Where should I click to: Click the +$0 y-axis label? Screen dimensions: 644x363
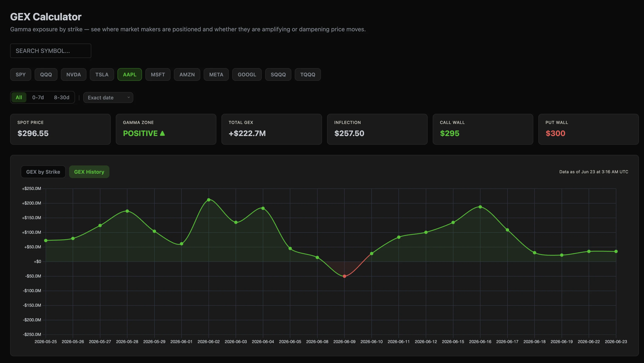37,262
